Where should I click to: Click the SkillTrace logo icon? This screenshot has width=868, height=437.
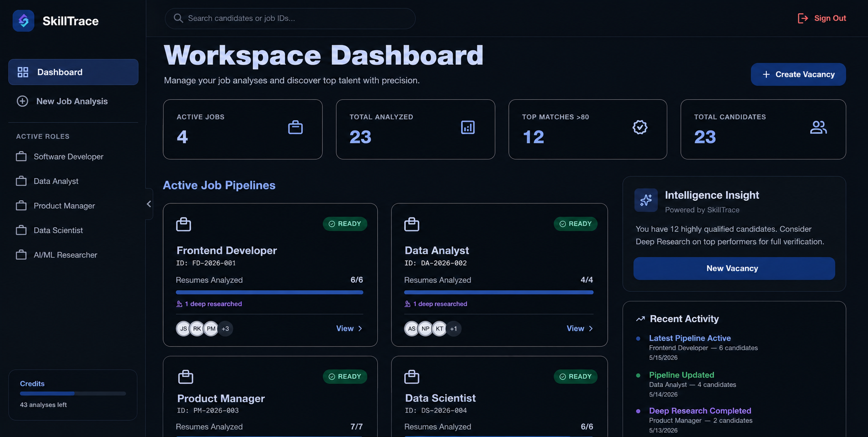(x=23, y=21)
